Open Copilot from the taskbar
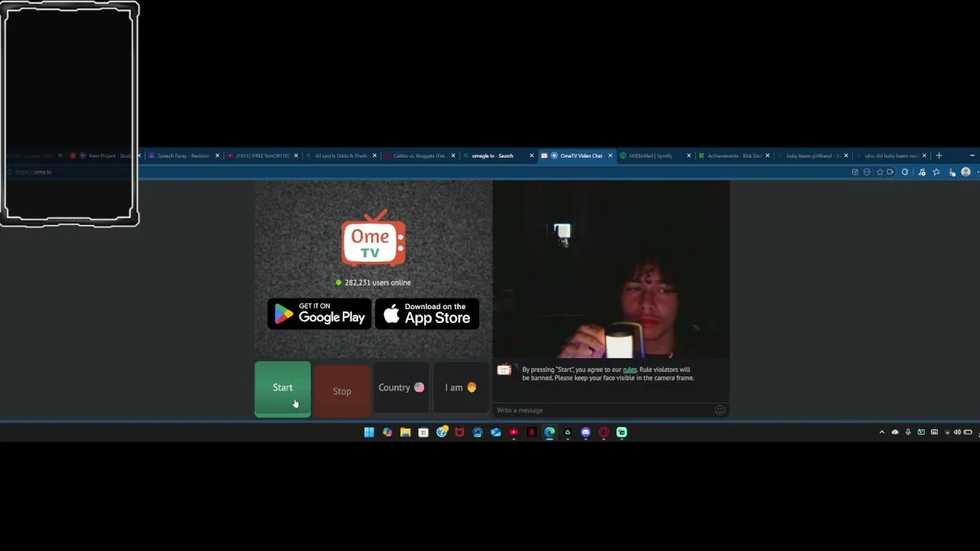This screenshot has width=980, height=551. pos(387,432)
